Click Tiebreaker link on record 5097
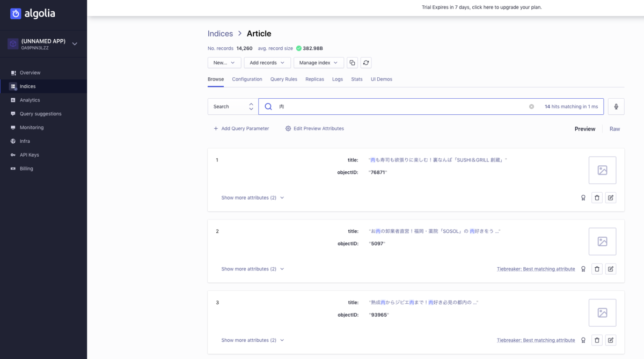The height and width of the screenshot is (359, 644). point(536,269)
